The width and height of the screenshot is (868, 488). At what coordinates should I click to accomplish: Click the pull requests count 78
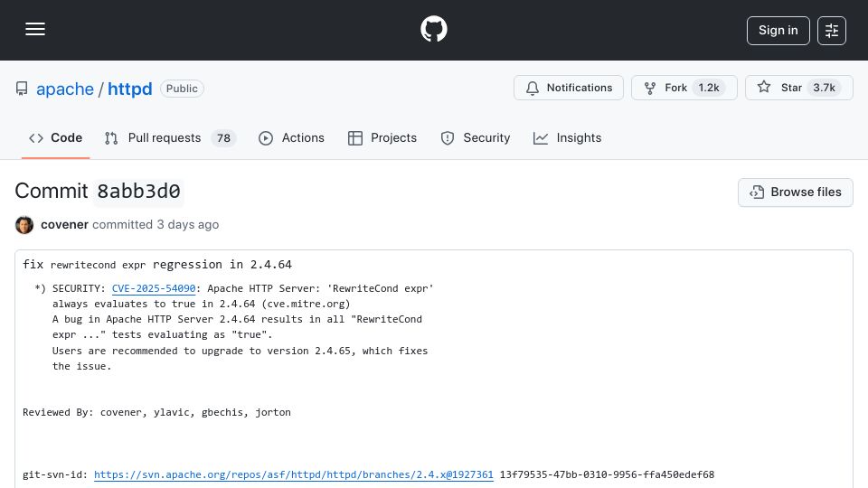223,137
